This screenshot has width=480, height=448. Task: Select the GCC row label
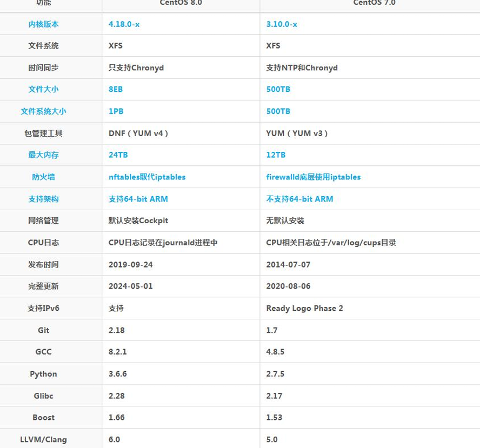[x=43, y=352]
